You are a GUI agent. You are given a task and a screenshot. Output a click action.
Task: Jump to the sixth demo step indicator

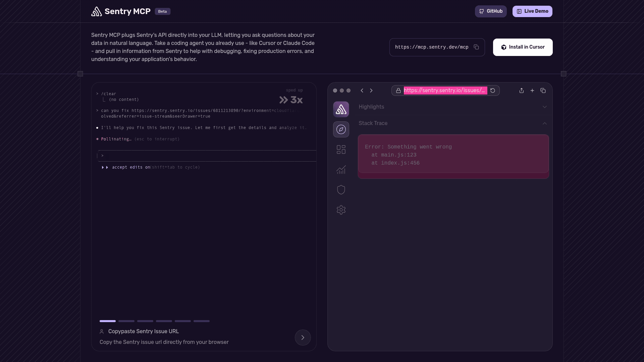(x=202, y=321)
